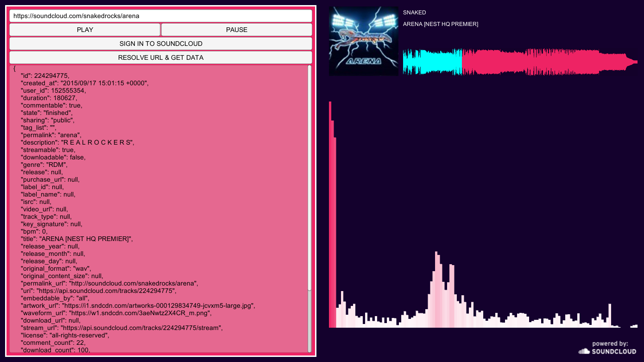Screen dimensions: 644x362
Task: Seek back within the cyan played waveform
Action: click(432, 62)
